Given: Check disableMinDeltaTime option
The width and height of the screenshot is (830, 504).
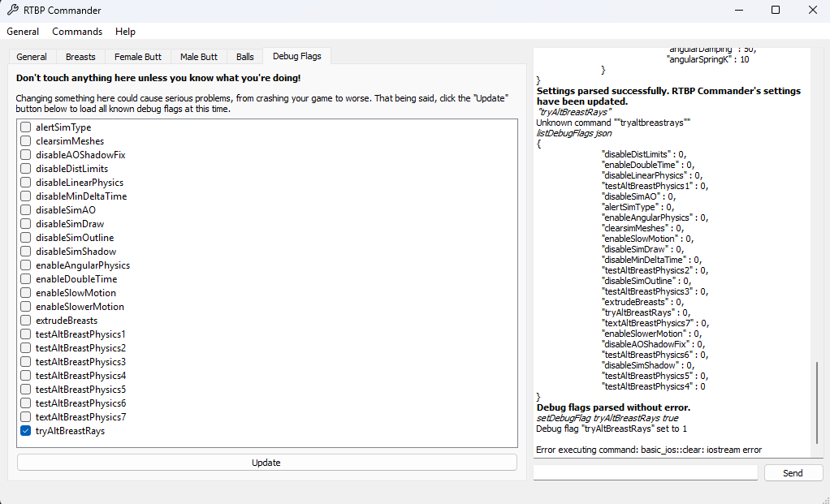Looking at the screenshot, I should (x=25, y=196).
